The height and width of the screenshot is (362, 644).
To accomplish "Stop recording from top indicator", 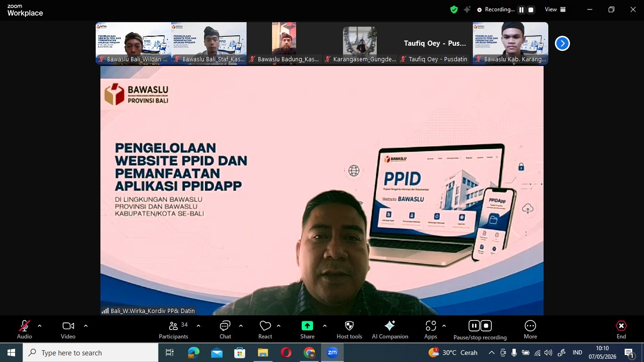I will (x=531, y=9).
